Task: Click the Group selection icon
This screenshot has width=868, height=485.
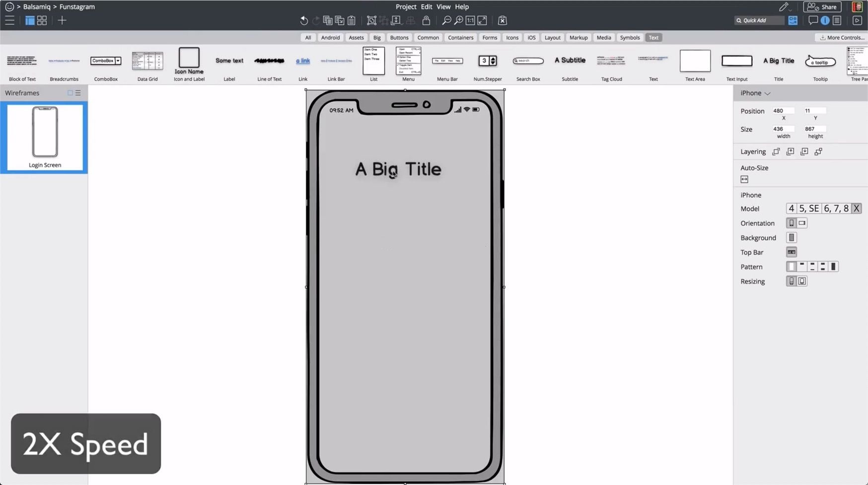Action: pos(371,20)
